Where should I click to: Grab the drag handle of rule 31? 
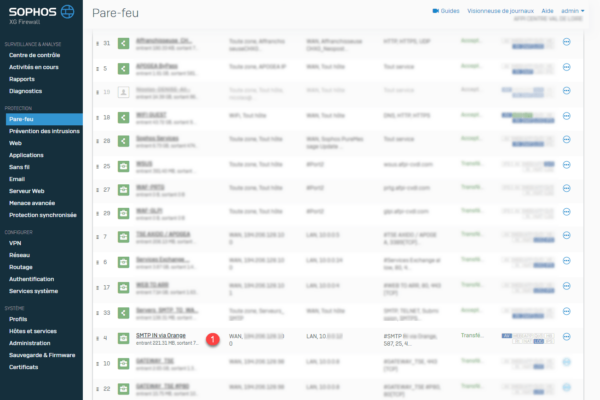coord(98,44)
